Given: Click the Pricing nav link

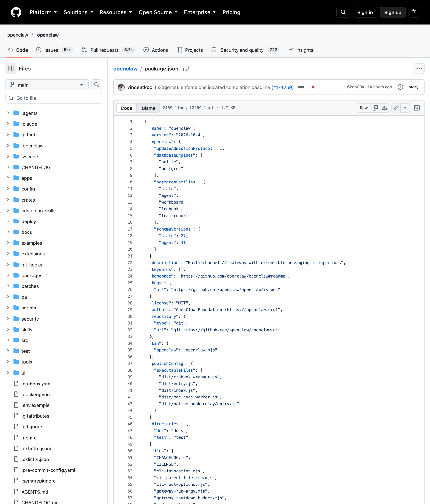Looking at the screenshot, I should (x=231, y=12).
